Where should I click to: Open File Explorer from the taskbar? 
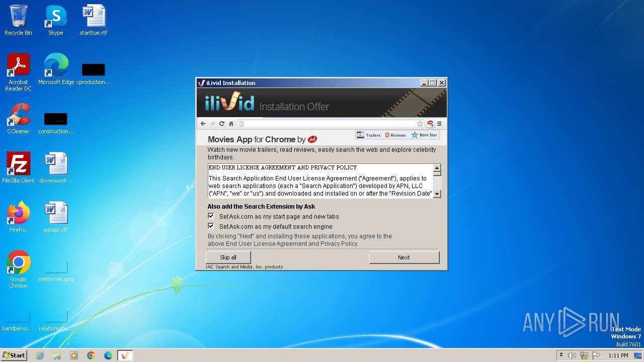[57, 355]
